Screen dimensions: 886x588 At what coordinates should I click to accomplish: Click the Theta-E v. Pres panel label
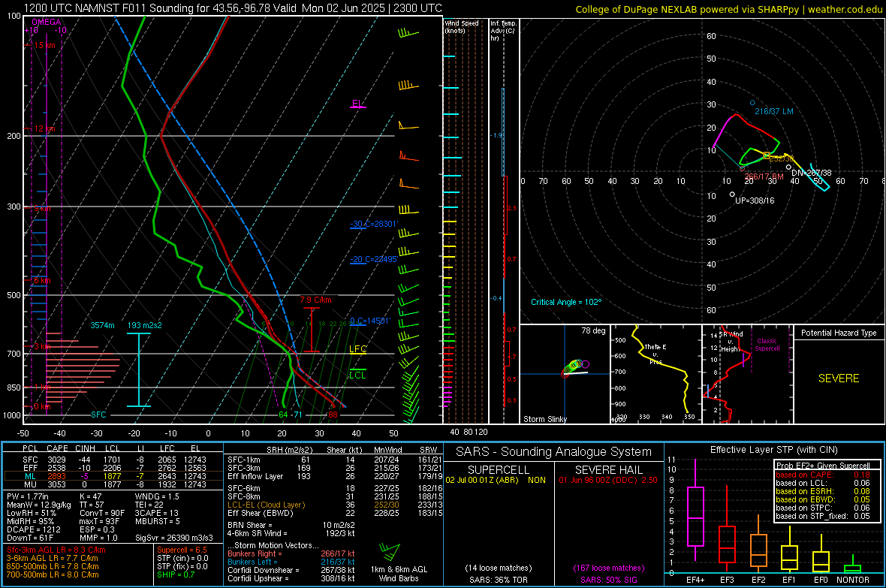[x=655, y=354]
